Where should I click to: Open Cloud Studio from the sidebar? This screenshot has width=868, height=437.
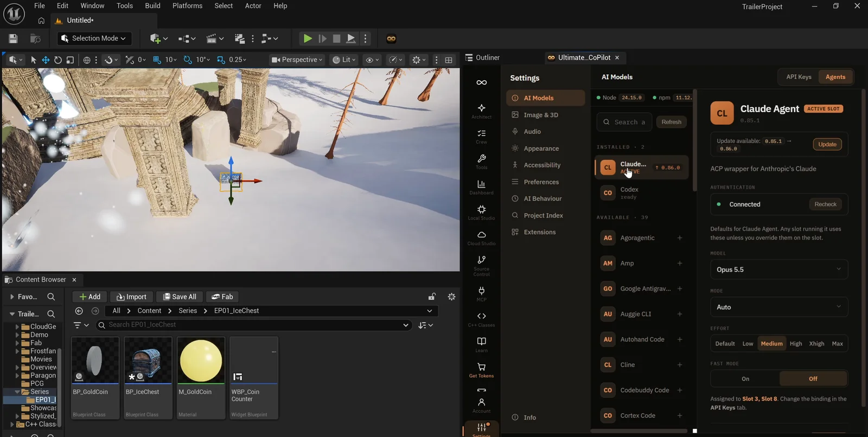[481, 238]
